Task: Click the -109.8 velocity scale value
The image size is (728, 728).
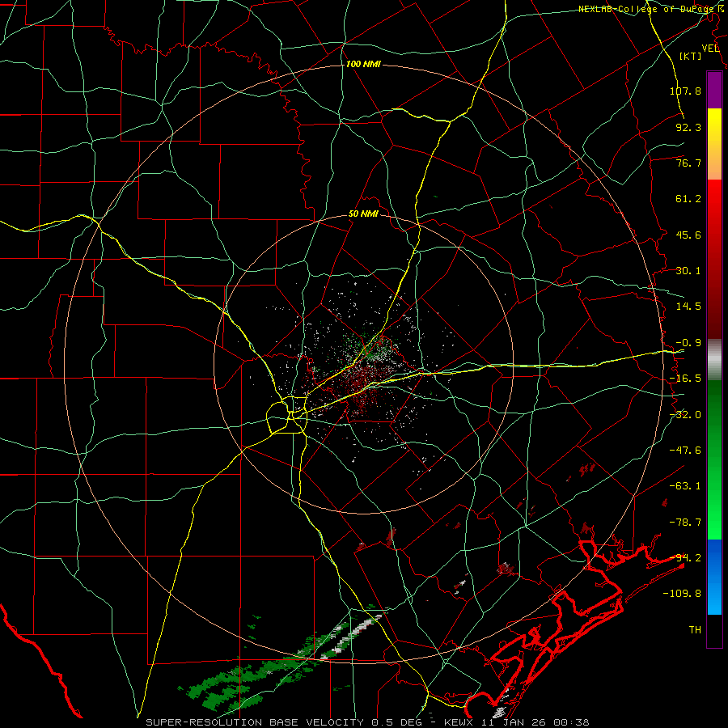Action: click(682, 594)
